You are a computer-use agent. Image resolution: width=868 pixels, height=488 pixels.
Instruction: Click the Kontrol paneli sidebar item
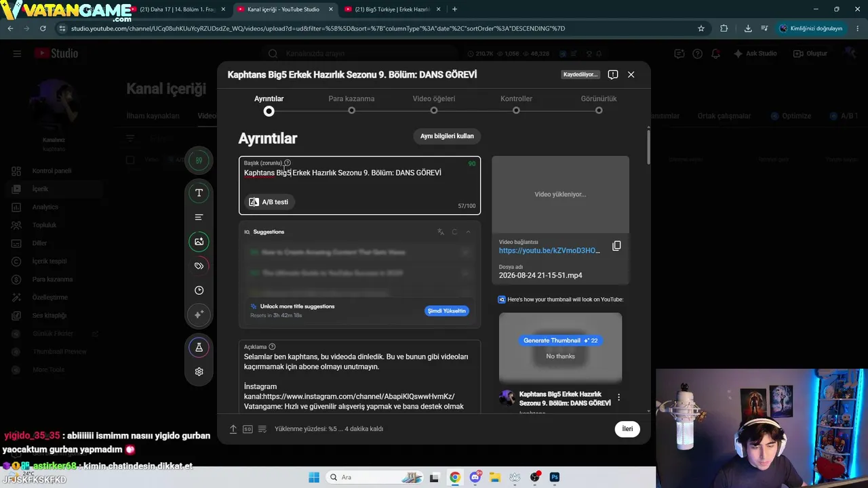pos(52,171)
